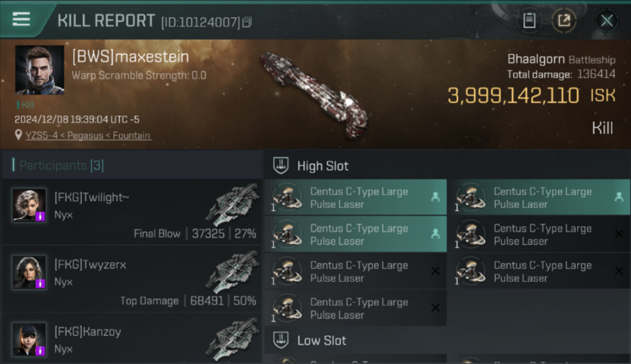Open Twyzerx's character portrait
631x364 pixels.
point(29,272)
